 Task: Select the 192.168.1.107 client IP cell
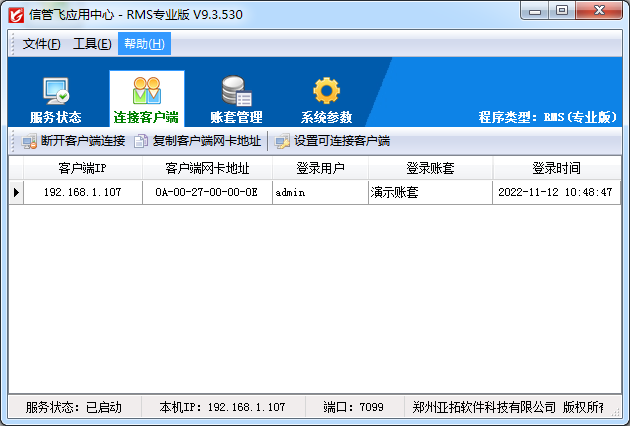[x=82, y=192]
